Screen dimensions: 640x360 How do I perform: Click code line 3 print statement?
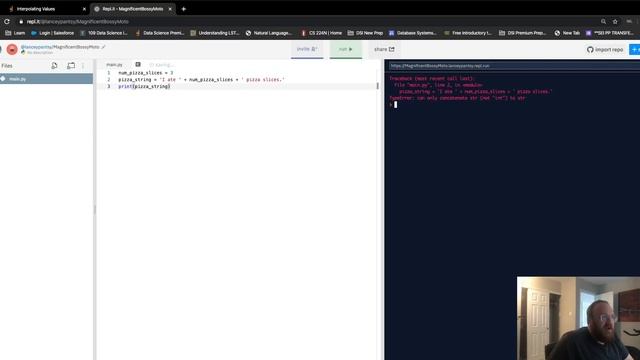[x=144, y=87]
